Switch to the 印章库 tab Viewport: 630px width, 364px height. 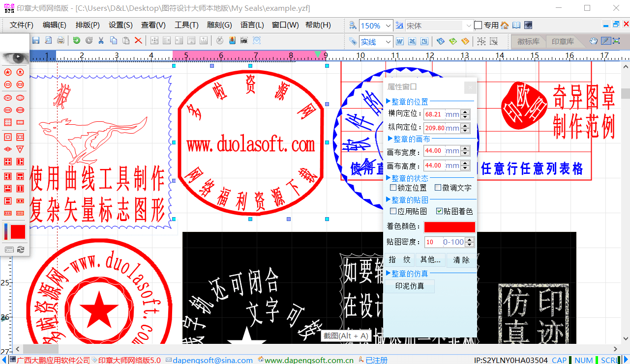(563, 42)
